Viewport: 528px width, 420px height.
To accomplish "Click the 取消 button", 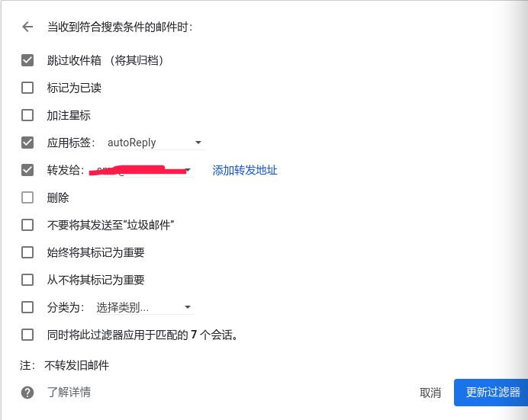I will click(430, 393).
